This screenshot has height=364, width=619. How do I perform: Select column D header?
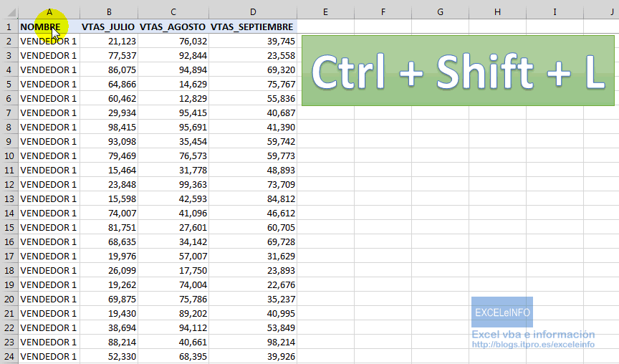[x=253, y=12]
